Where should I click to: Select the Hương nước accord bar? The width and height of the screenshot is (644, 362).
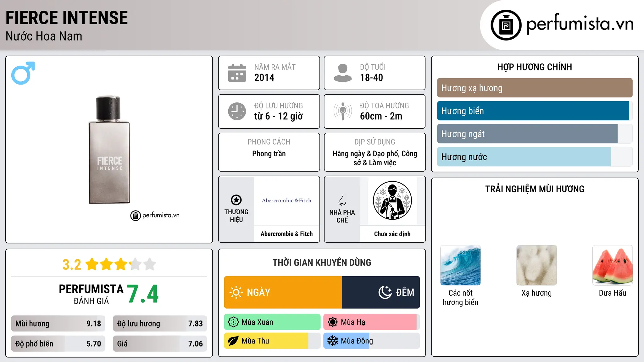tap(535, 157)
